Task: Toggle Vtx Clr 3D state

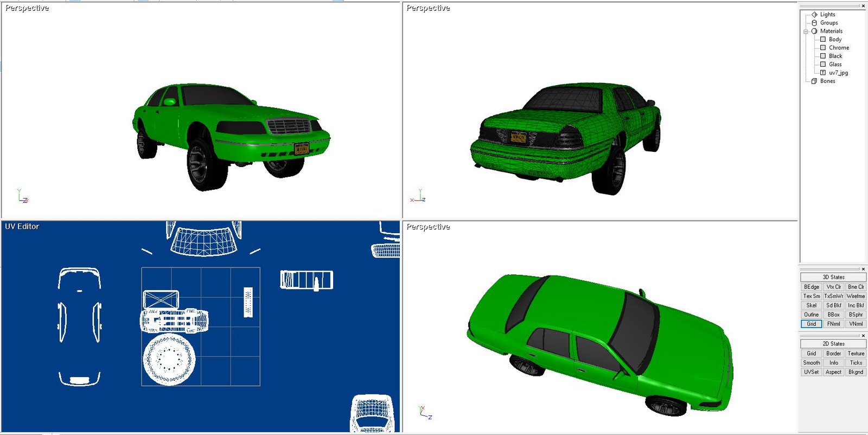Action: 834,287
